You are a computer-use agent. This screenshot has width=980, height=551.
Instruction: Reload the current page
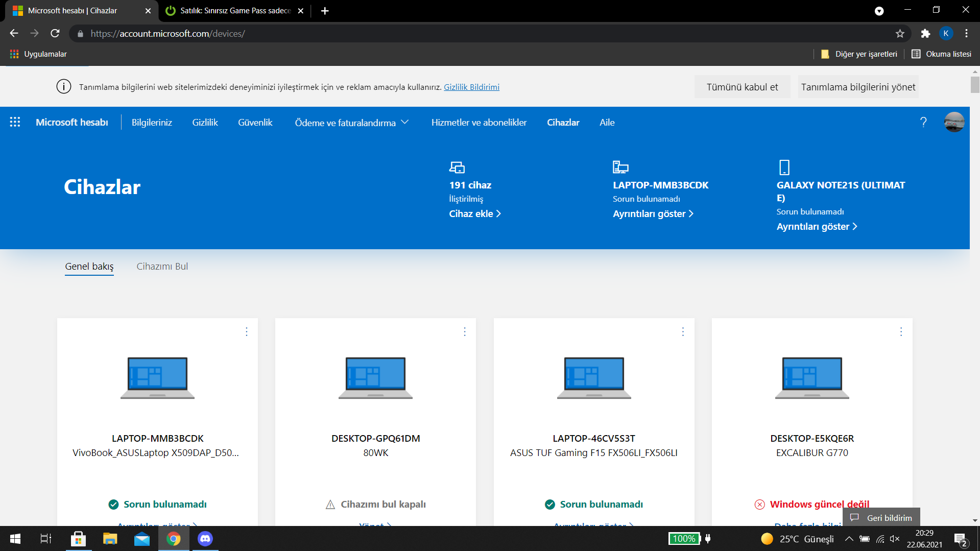55,34
